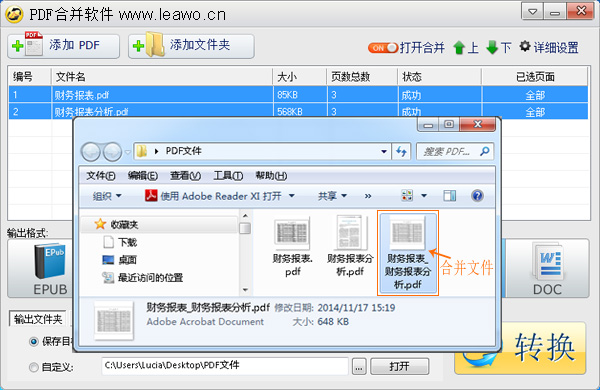This screenshot has height=390, width=600.
Task: Click the 648 KB size value
Action: click(333, 321)
